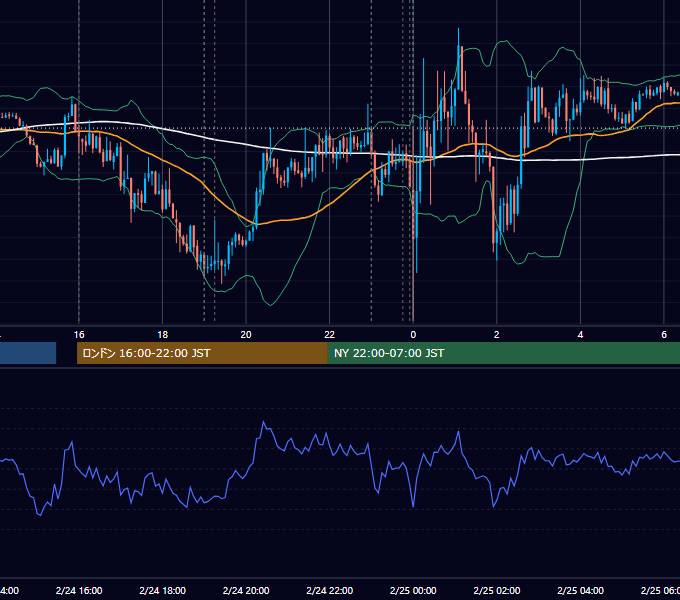The width and height of the screenshot is (680, 600).
Task: Click hour label 6 on price chart axis
Action: coord(664,335)
